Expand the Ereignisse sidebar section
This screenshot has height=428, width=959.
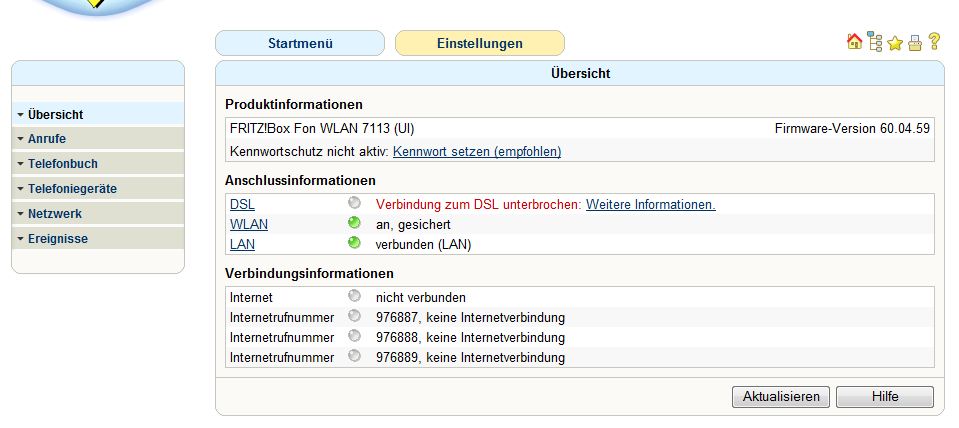click(x=98, y=239)
